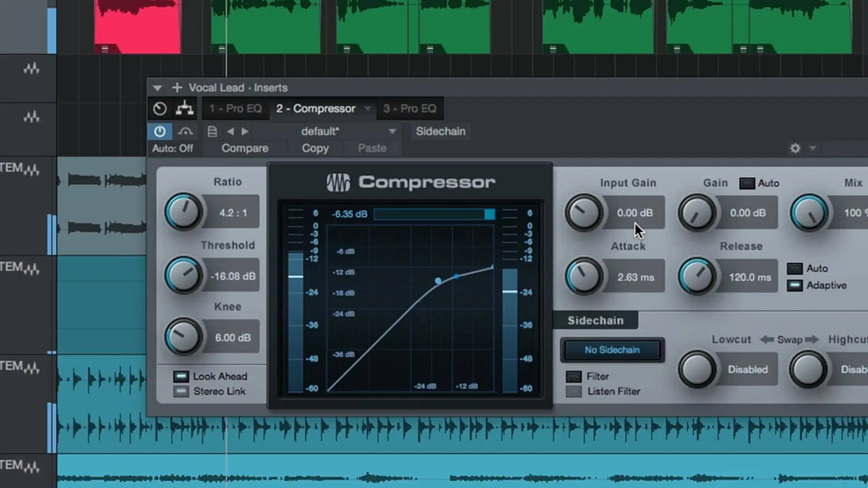Open the routing view icon

[184, 108]
